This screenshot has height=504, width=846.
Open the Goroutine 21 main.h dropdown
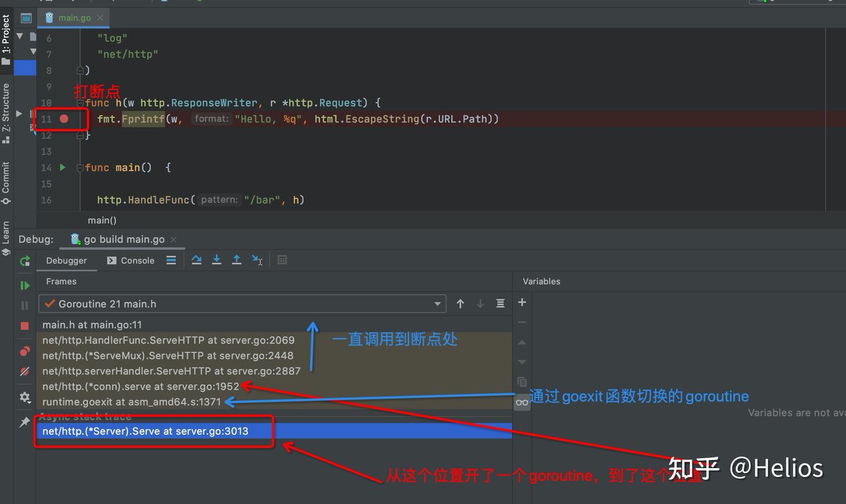coord(437,304)
